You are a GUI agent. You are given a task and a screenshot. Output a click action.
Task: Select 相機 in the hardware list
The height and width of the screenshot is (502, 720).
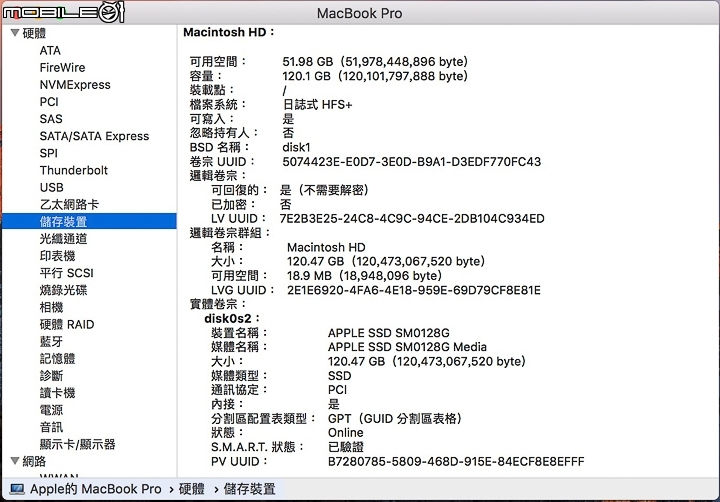[x=51, y=307]
